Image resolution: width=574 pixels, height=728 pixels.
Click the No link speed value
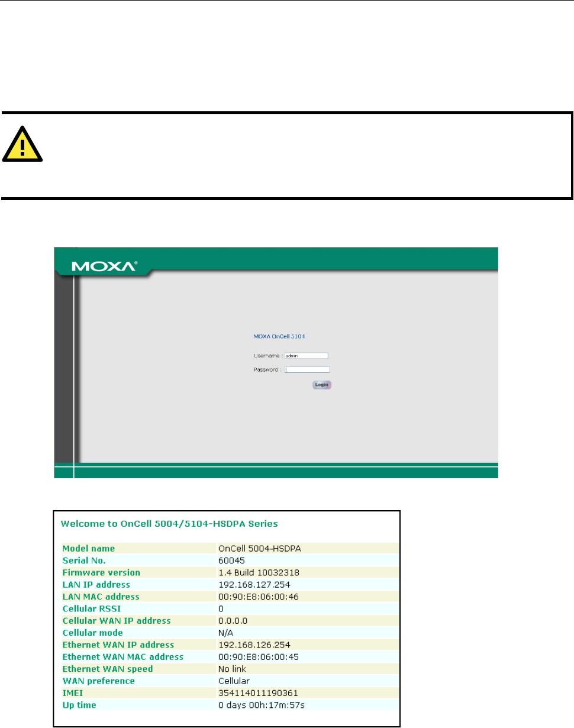(233, 669)
